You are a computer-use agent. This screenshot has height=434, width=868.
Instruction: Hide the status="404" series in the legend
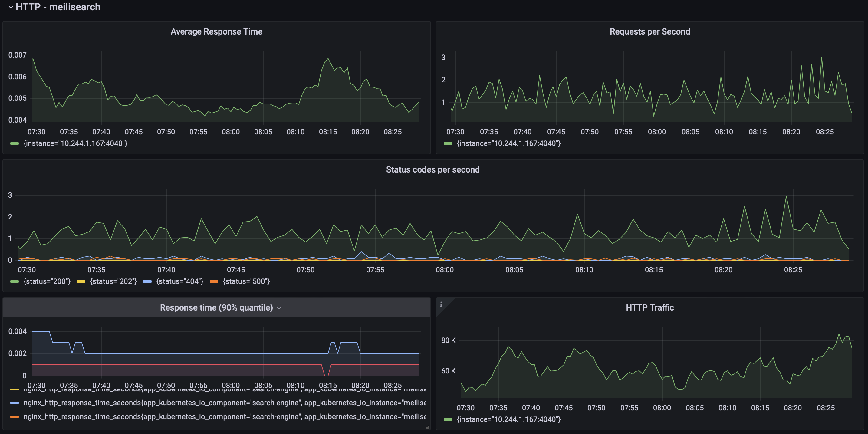179,281
